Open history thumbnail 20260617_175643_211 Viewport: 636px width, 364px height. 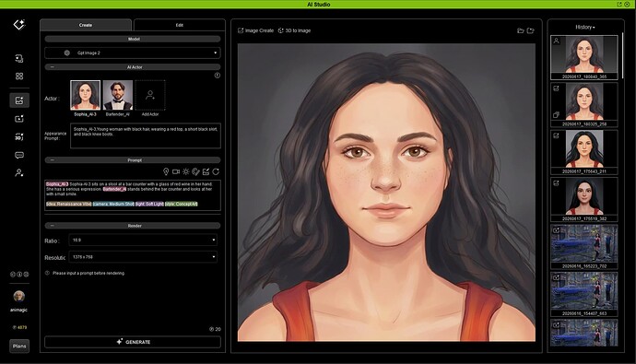(x=584, y=152)
